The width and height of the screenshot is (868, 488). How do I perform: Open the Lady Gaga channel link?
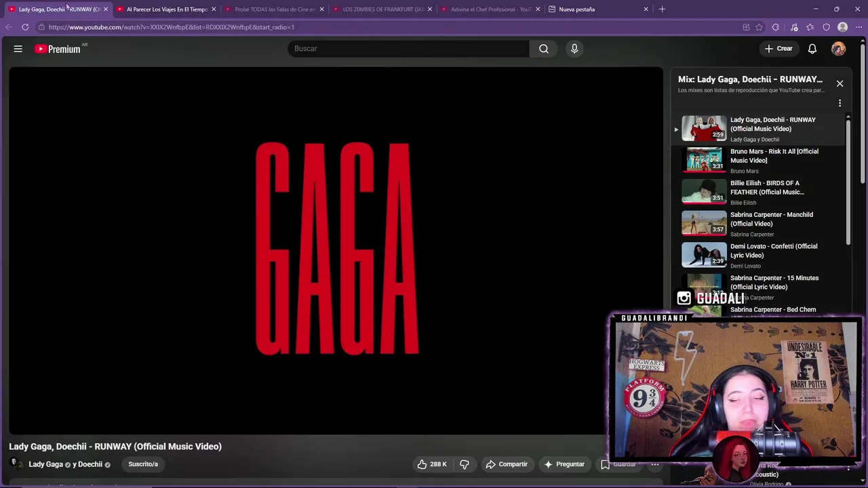point(45,464)
